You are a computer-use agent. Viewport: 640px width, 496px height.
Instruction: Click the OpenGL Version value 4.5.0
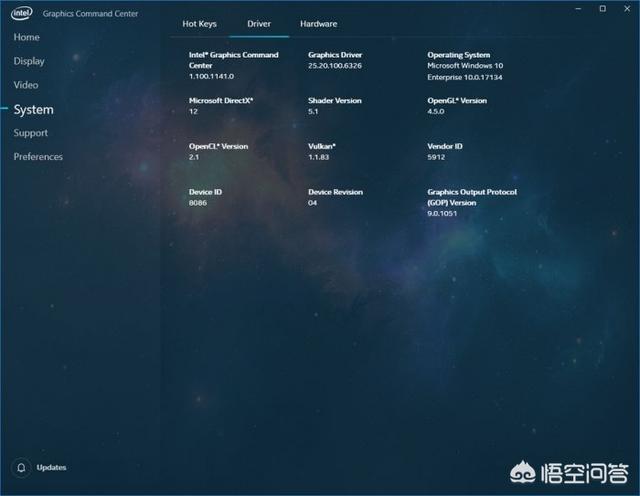436,111
